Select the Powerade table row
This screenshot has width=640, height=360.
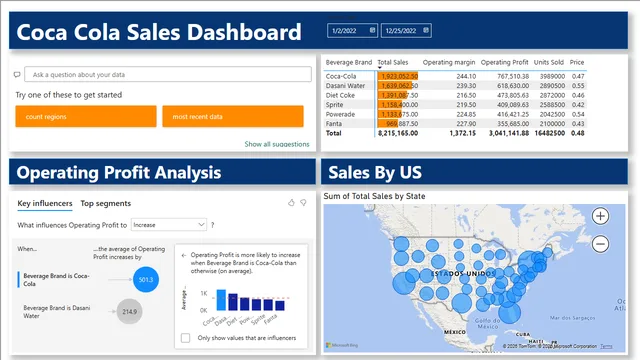coord(455,114)
